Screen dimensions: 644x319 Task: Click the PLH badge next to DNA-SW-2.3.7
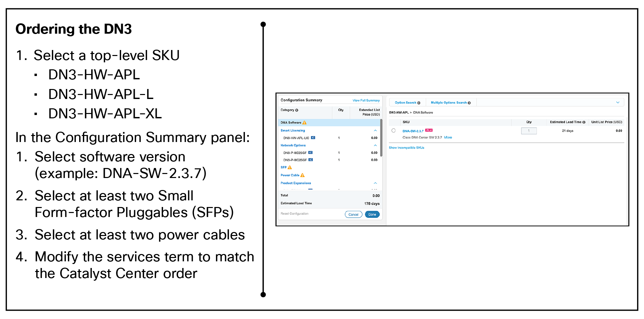tap(429, 130)
